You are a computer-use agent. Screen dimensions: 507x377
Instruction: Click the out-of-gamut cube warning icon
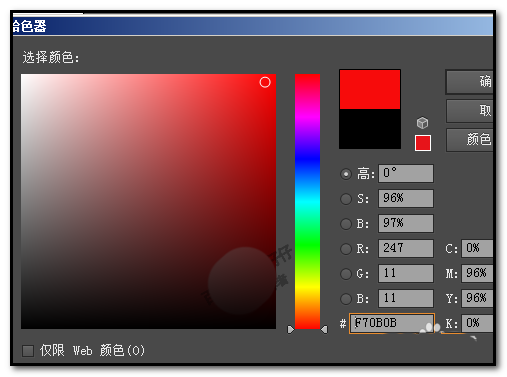click(x=422, y=123)
